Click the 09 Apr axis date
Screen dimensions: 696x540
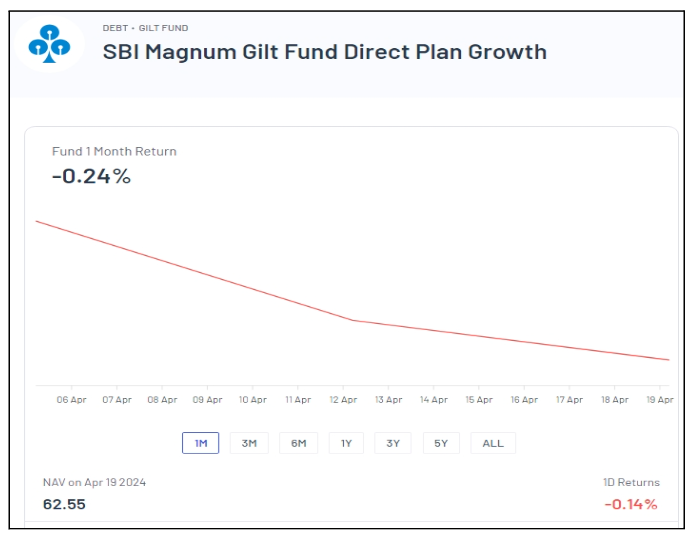tap(207, 400)
